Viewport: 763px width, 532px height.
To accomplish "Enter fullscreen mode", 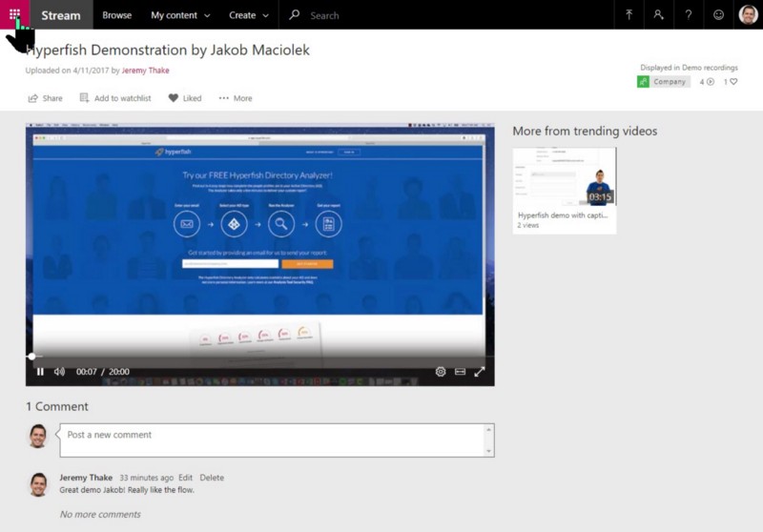I will [480, 372].
